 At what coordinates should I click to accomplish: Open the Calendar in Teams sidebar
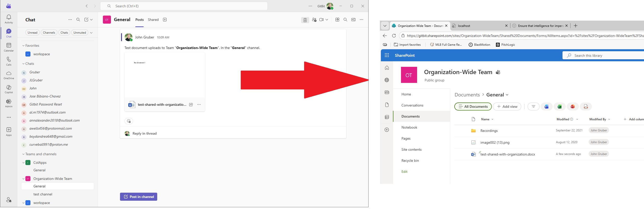coord(9,47)
